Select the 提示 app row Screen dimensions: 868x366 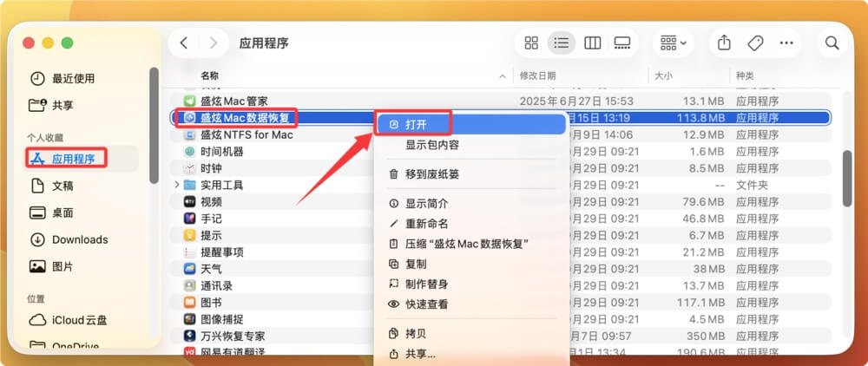(x=499, y=236)
